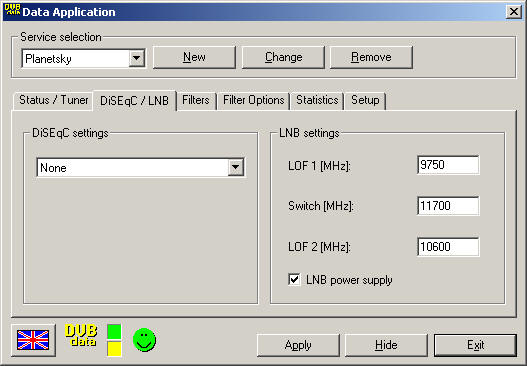Switch to the Status / Tuner tab
Viewport: 527px width, 366px height.
53,100
